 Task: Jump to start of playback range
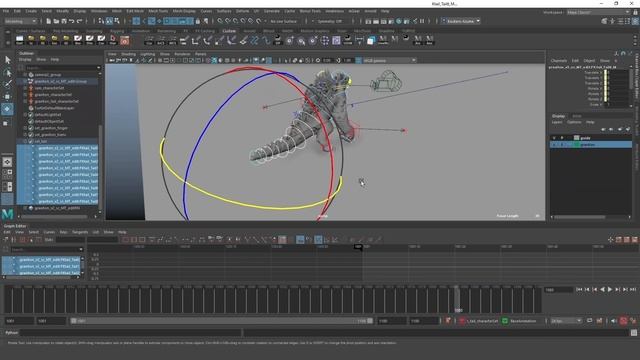click(579, 289)
